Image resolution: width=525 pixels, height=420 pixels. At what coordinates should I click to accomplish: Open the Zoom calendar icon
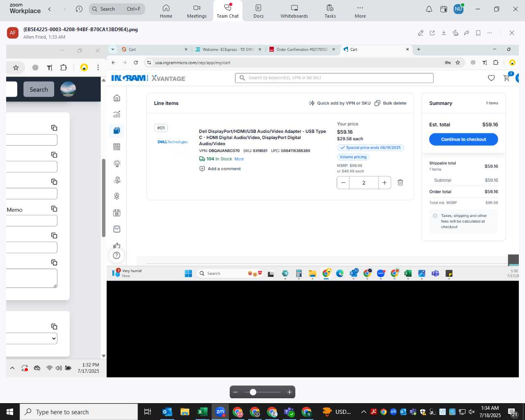444,9
